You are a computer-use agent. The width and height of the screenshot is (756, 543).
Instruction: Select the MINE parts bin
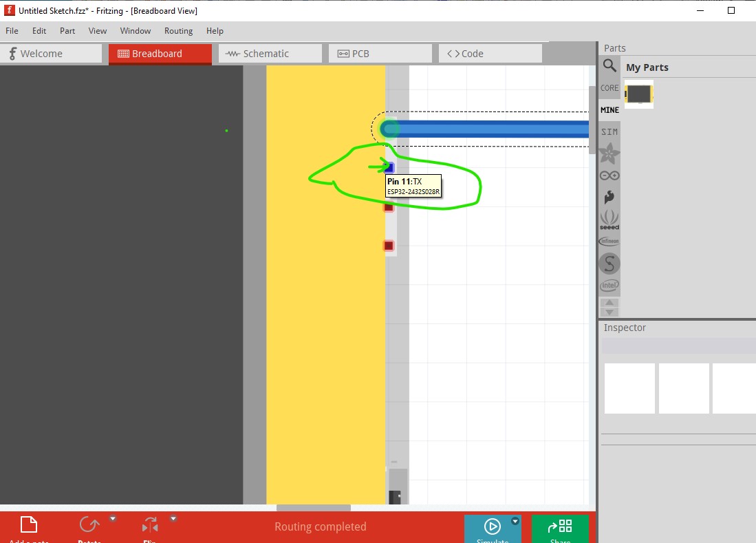tap(609, 110)
